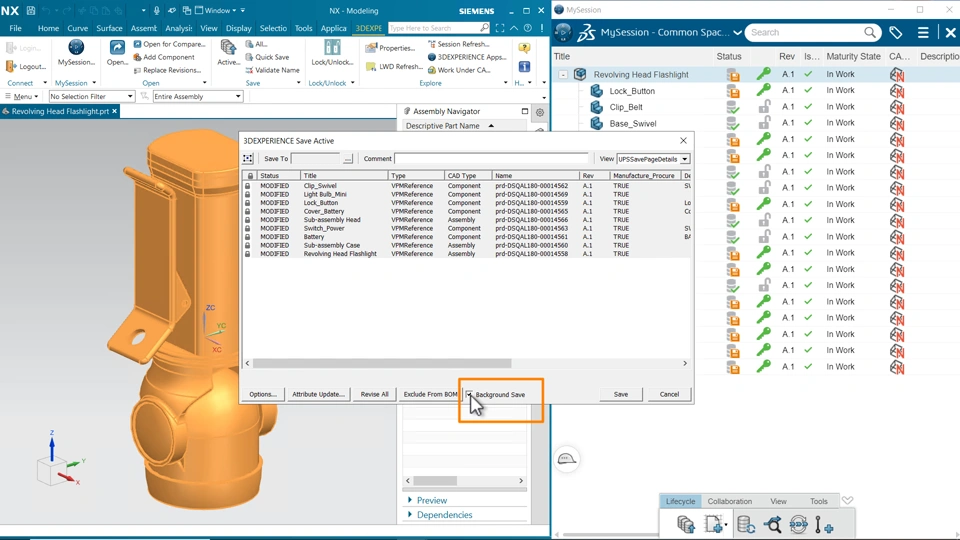Click the blue info icon in ribbon
The height and width of the screenshot is (540, 960).
[x=524, y=66]
